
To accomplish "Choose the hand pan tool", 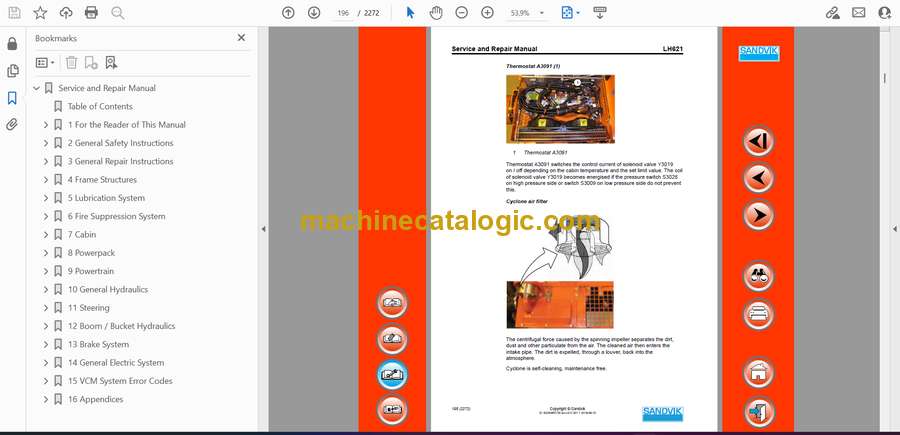I will point(436,13).
